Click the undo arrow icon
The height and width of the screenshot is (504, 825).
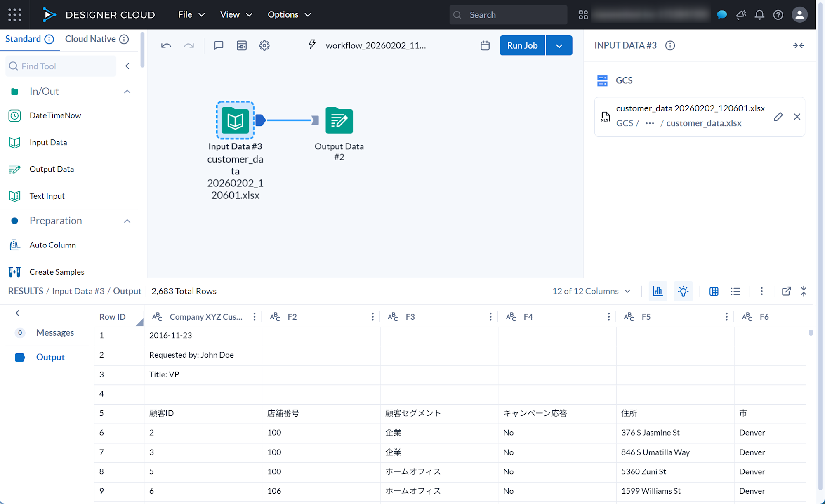(x=166, y=45)
